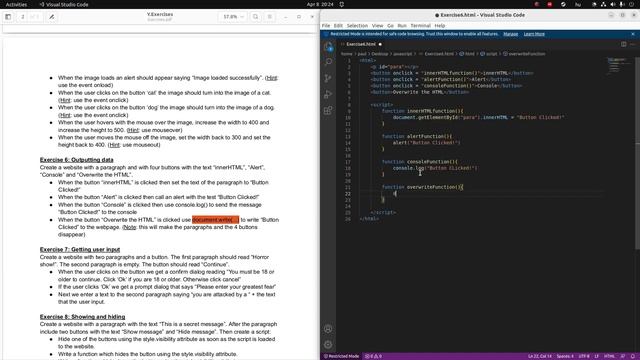Search in the PDF document
Screen dimensions: 640x360
coord(256,17)
